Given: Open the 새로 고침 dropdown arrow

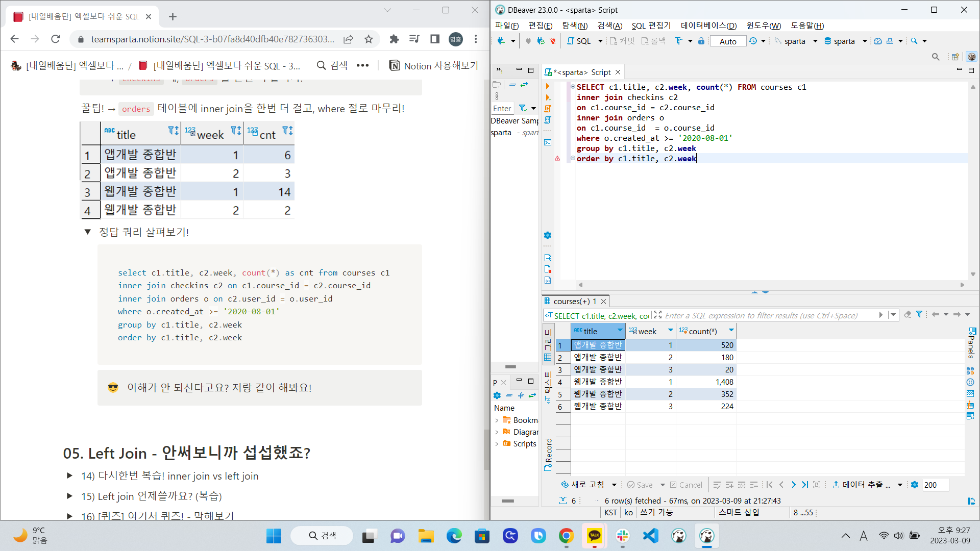Looking at the screenshot, I should (x=614, y=485).
